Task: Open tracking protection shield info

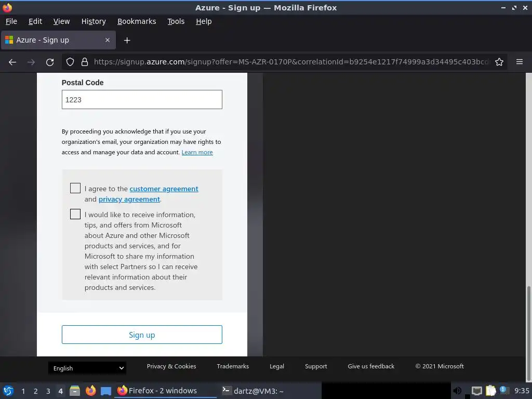Action: pyautogui.click(x=70, y=62)
